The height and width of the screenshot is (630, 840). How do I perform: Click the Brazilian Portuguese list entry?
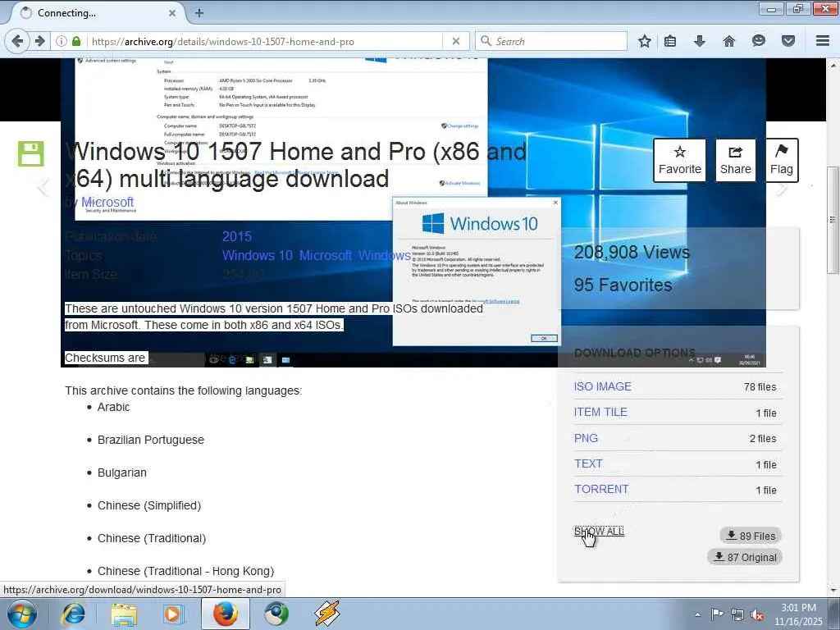(151, 440)
